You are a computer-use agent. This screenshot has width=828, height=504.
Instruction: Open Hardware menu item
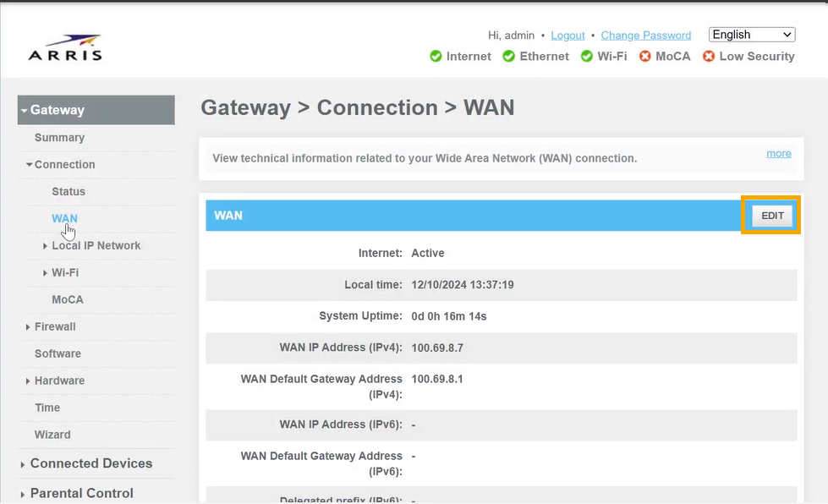(60, 381)
